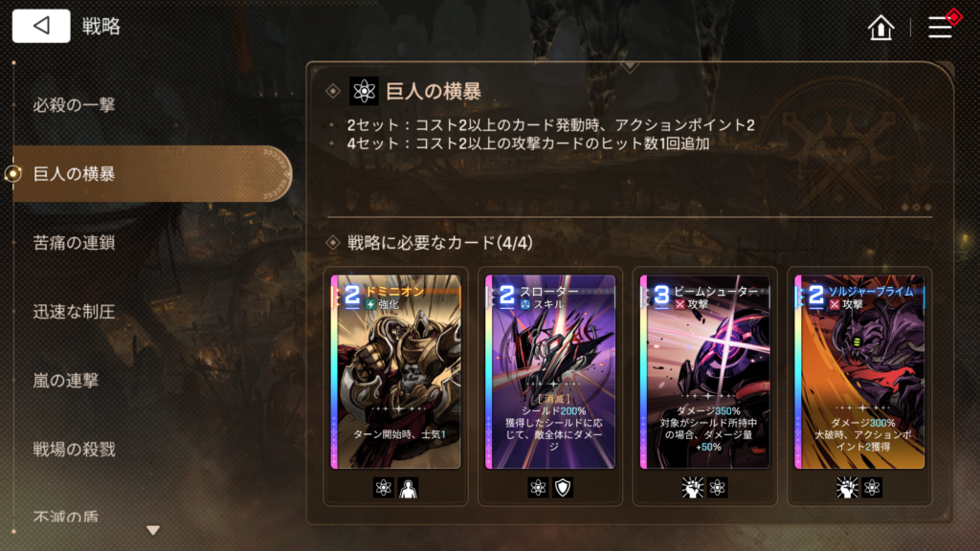Viewport: 980px width, 551px height.
Task: Tap fist burst icon under ビームシューター card
Action: point(693,488)
